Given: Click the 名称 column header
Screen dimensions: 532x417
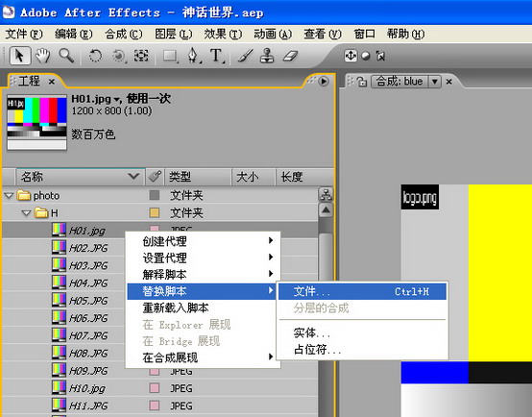Looking at the screenshot, I should click(81, 177).
